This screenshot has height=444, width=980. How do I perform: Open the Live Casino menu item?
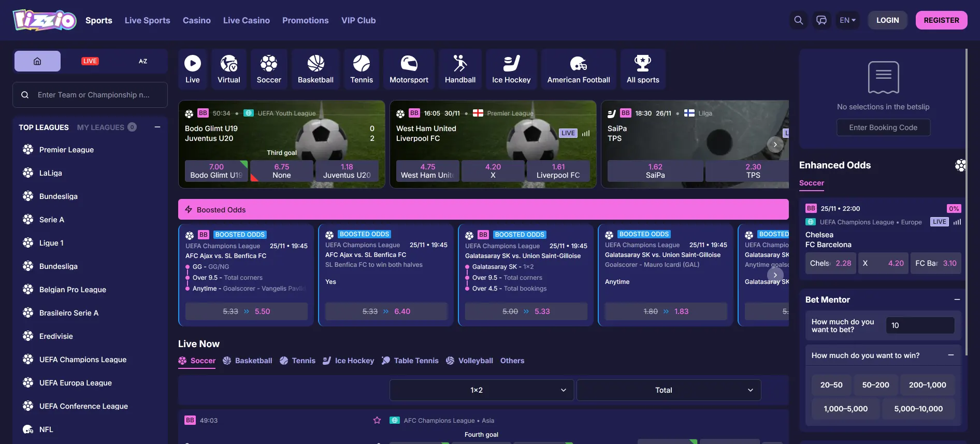point(246,20)
